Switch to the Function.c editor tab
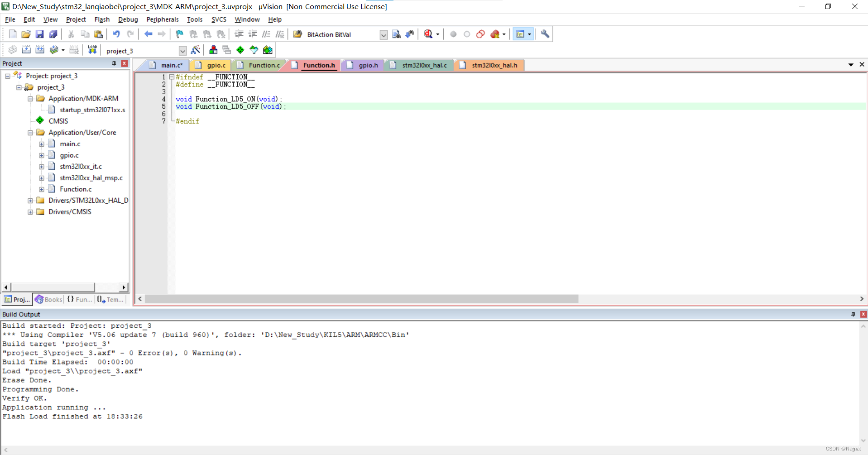Image resolution: width=868 pixels, height=455 pixels. [x=259, y=65]
